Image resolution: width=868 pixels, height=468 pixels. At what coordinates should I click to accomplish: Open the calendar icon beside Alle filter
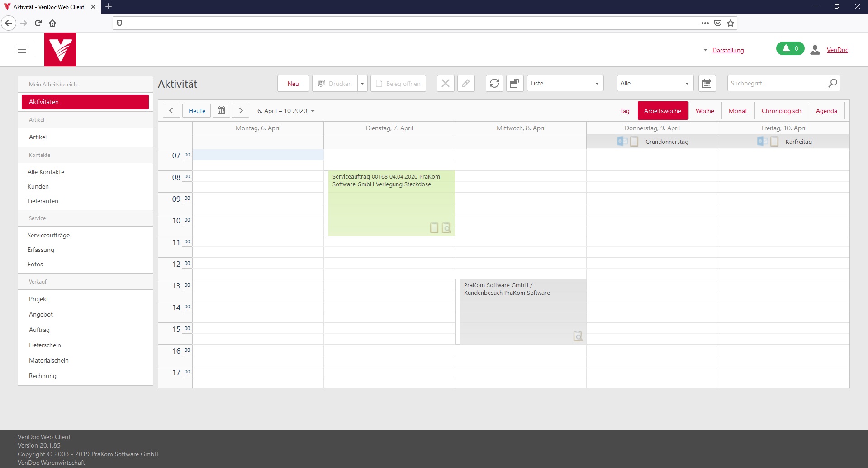click(x=707, y=84)
